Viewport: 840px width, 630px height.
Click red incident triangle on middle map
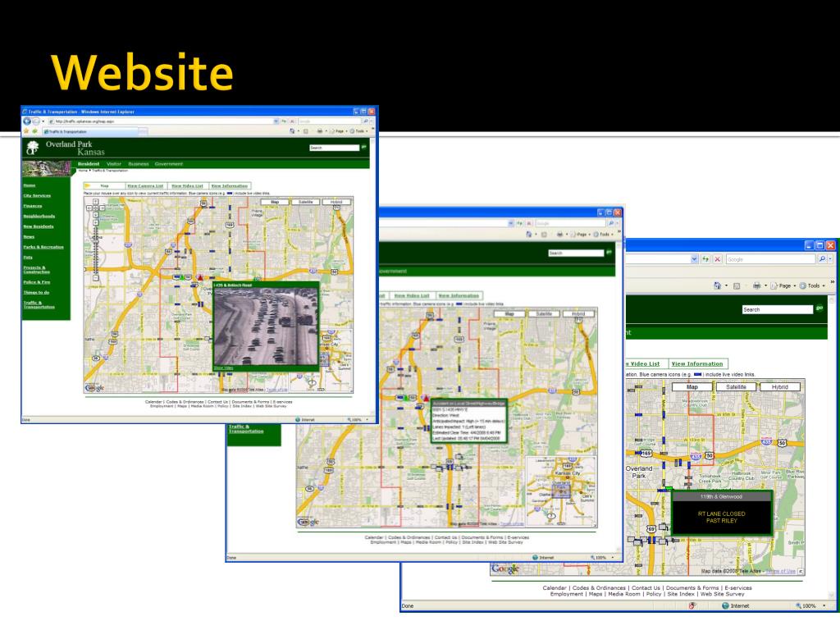coord(426,398)
